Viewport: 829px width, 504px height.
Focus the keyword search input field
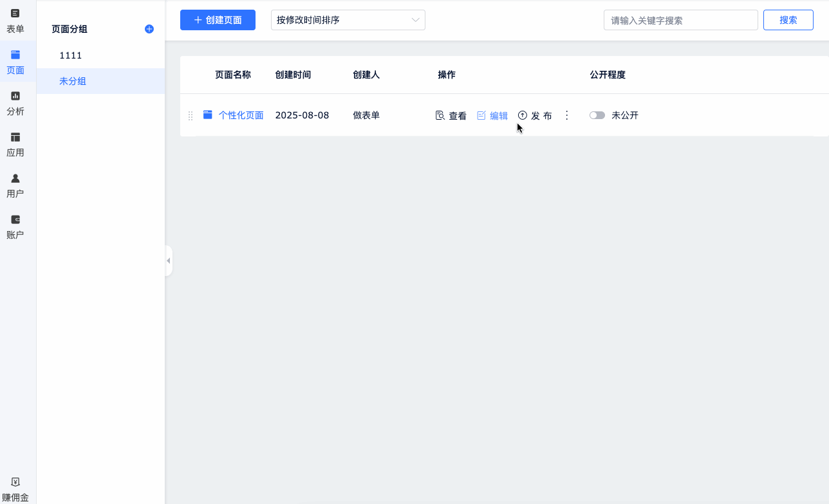click(x=680, y=20)
